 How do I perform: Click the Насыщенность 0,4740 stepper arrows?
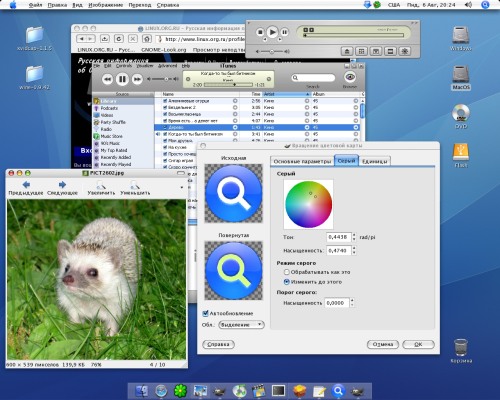click(354, 250)
